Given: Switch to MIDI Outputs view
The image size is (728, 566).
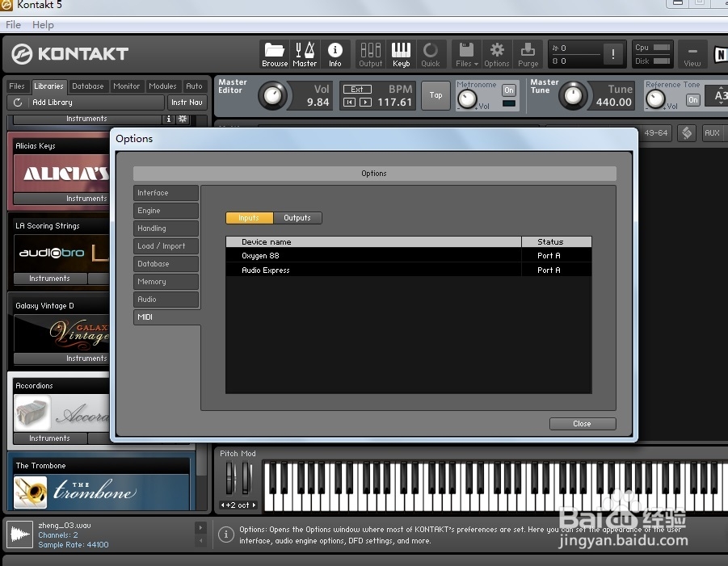Looking at the screenshot, I should click(x=297, y=217).
